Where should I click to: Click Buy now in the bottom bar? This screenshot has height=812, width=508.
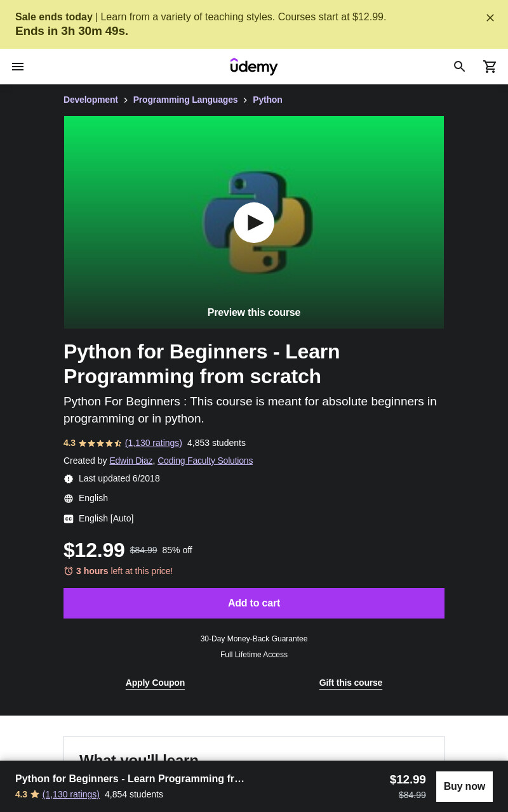tap(464, 787)
